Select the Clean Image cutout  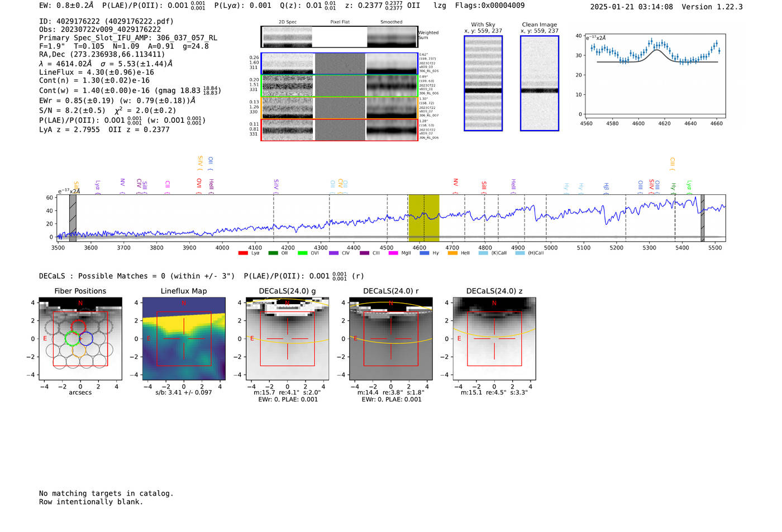click(x=540, y=83)
